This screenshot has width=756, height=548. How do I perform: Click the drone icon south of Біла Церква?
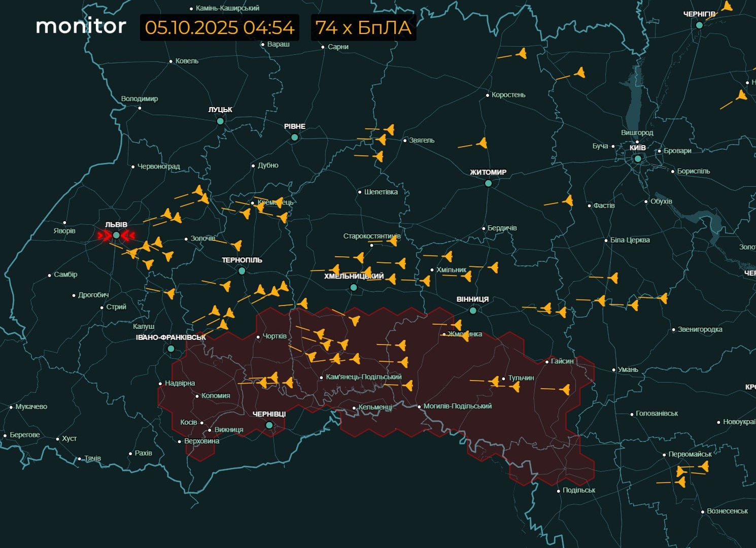pos(613,278)
